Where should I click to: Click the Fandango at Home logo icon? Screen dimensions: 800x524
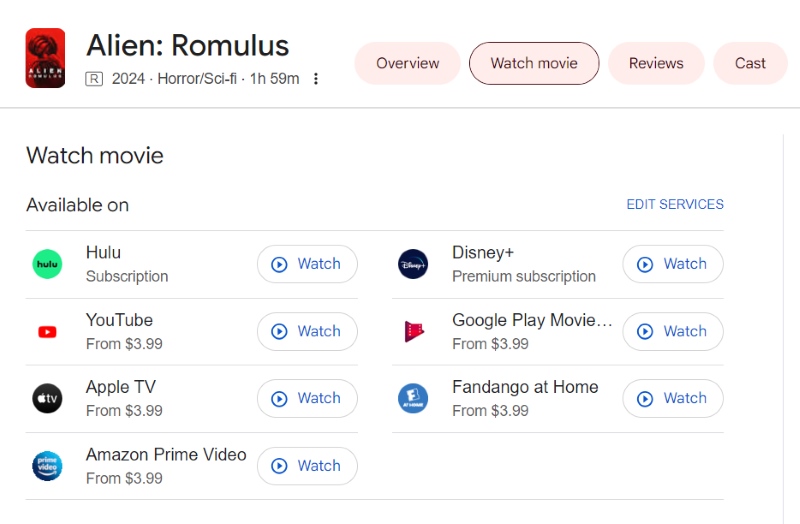tap(413, 398)
